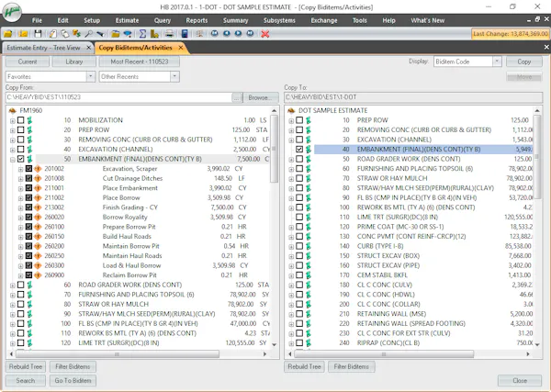Screen dimensions: 551x392
Task: Expand 201008 Cut Drainage Ditches activity node
Action: point(21,179)
